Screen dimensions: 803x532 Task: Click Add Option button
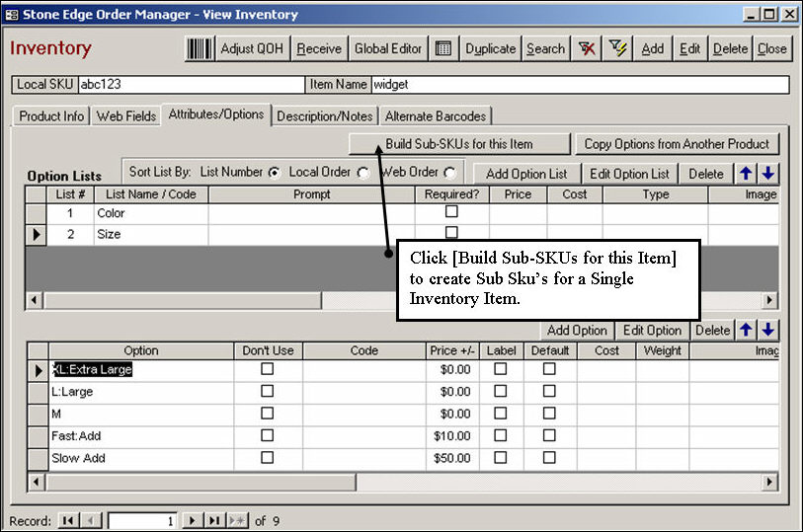coord(577,331)
